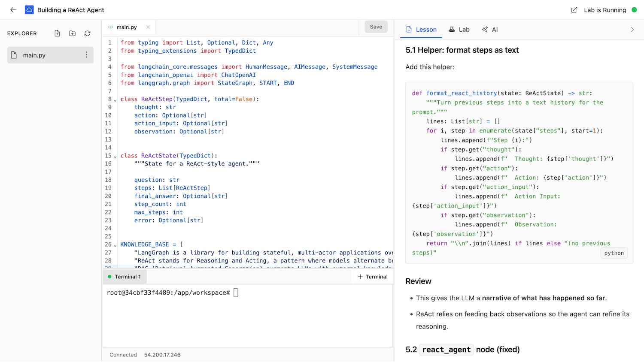
Task: Click the blue app logo beside the lesson title
Action: tap(29, 9)
